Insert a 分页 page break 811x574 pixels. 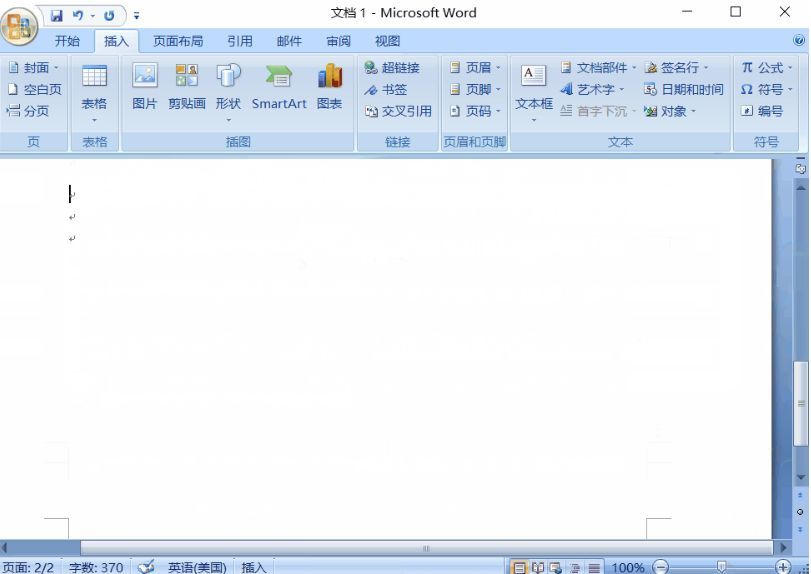[x=28, y=111]
